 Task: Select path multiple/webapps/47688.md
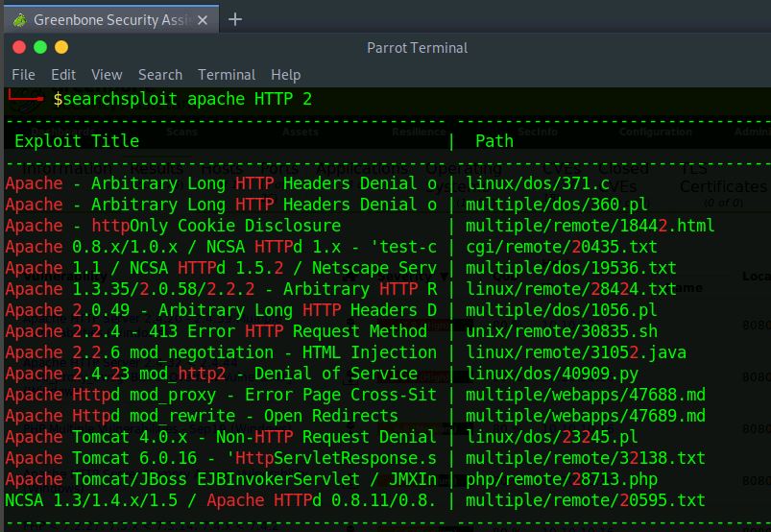coord(586,395)
